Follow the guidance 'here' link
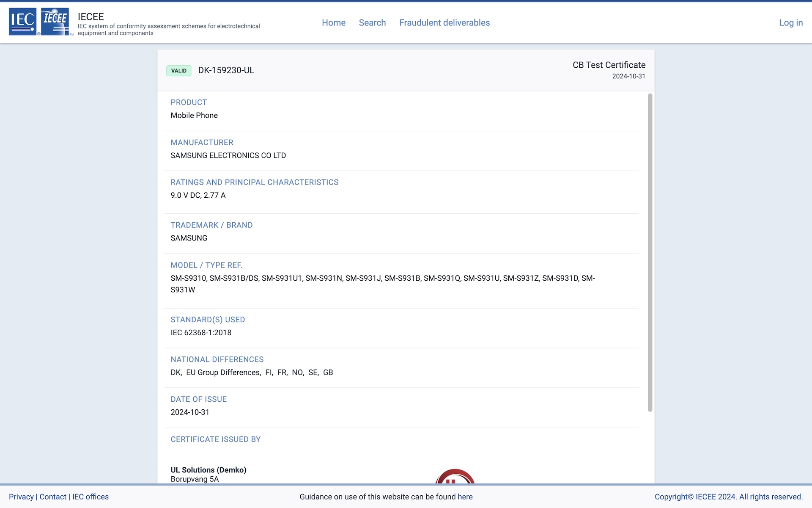Viewport: 812px width, 508px height. pyautogui.click(x=465, y=497)
